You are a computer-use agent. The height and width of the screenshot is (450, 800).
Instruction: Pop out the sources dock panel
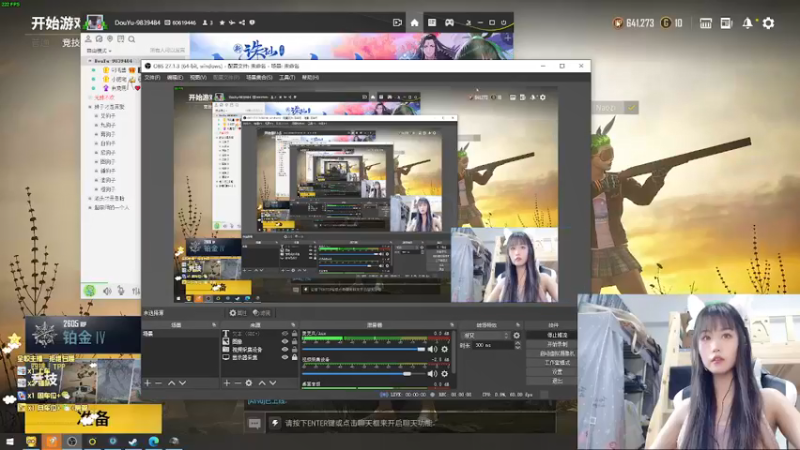click(x=293, y=325)
